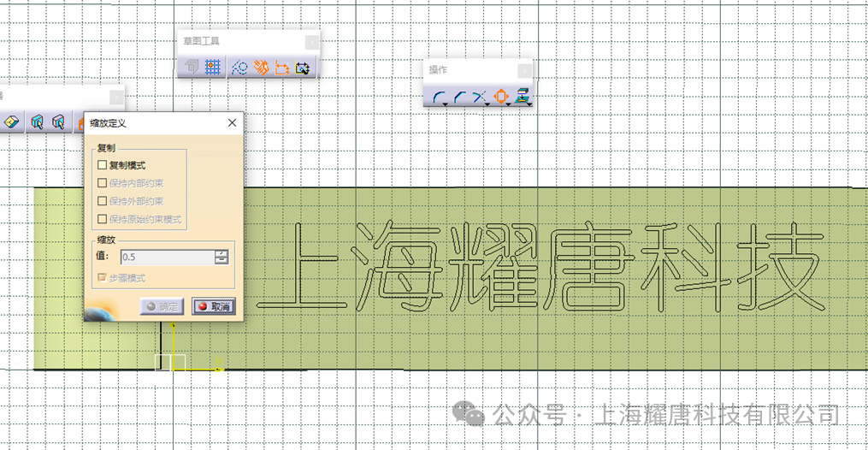Enable the 复制模式 checkbox

coord(102,165)
